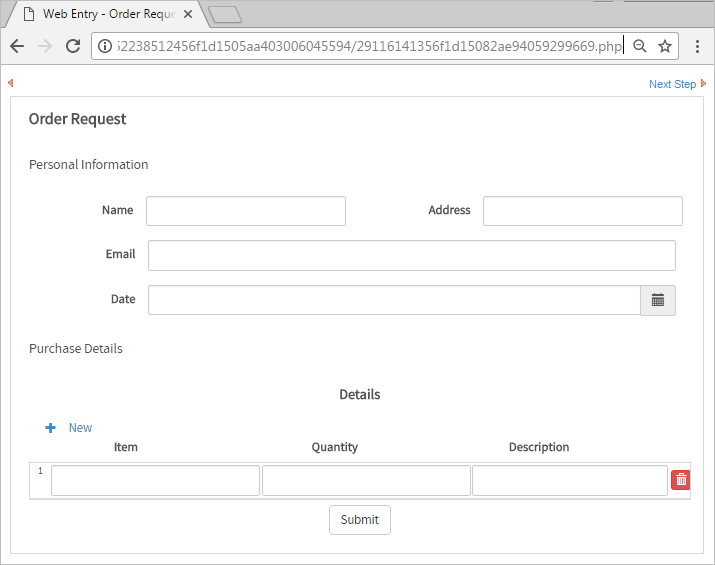Click the orange previous step arrow

tap(10, 83)
